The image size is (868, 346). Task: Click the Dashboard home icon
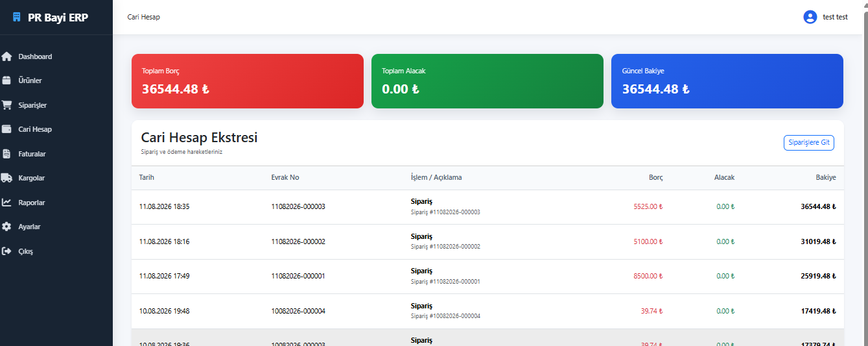[x=6, y=56]
